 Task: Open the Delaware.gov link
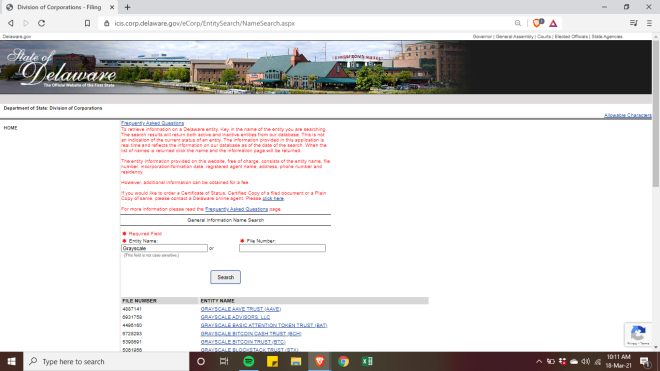(17, 37)
